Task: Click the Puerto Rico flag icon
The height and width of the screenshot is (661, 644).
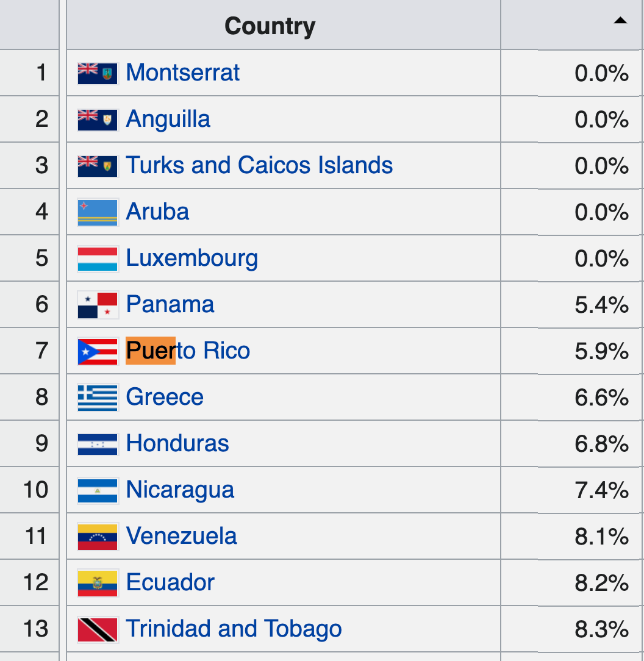Action: point(98,351)
